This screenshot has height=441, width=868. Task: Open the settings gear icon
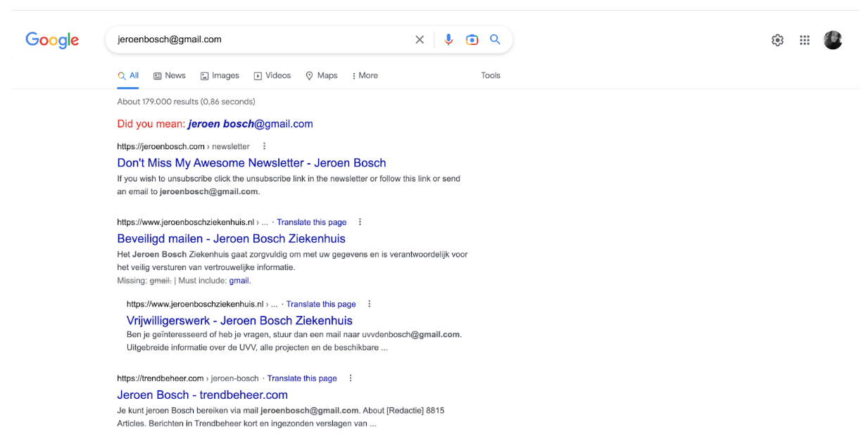pyautogui.click(x=777, y=41)
